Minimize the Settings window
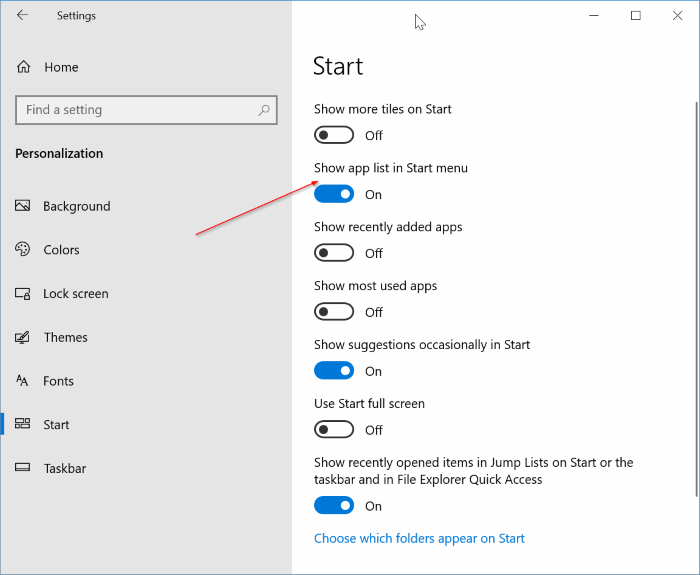 594,15
